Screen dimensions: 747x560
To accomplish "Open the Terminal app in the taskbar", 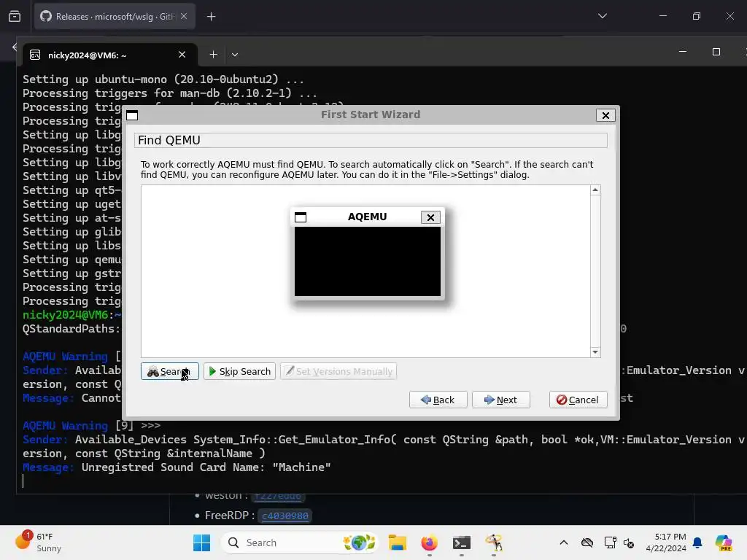I will point(462,542).
